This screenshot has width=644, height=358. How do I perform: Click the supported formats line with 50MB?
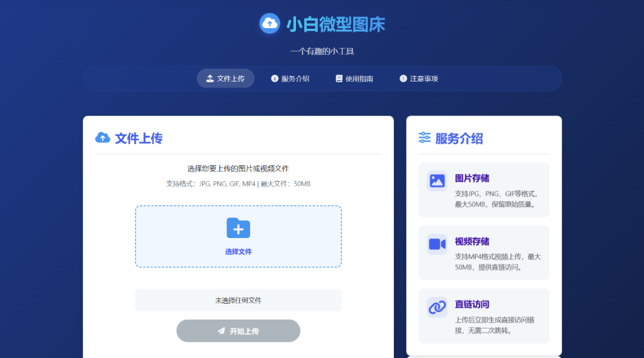click(238, 184)
